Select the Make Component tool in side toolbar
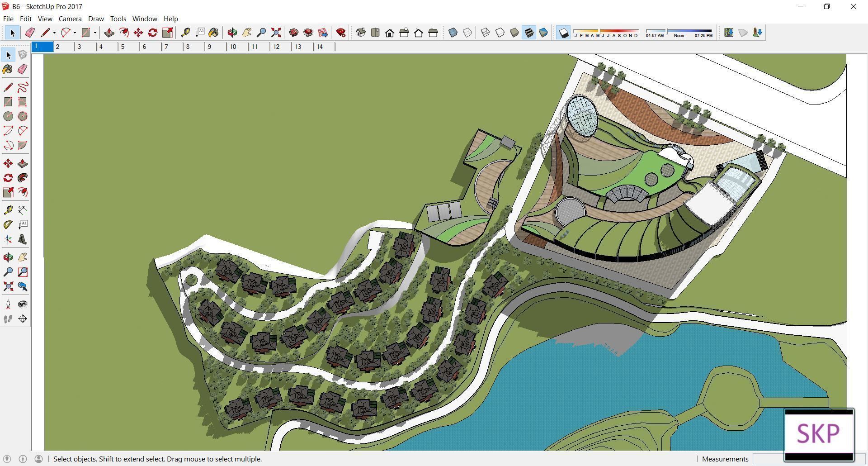The width and height of the screenshot is (868, 466). (x=23, y=55)
